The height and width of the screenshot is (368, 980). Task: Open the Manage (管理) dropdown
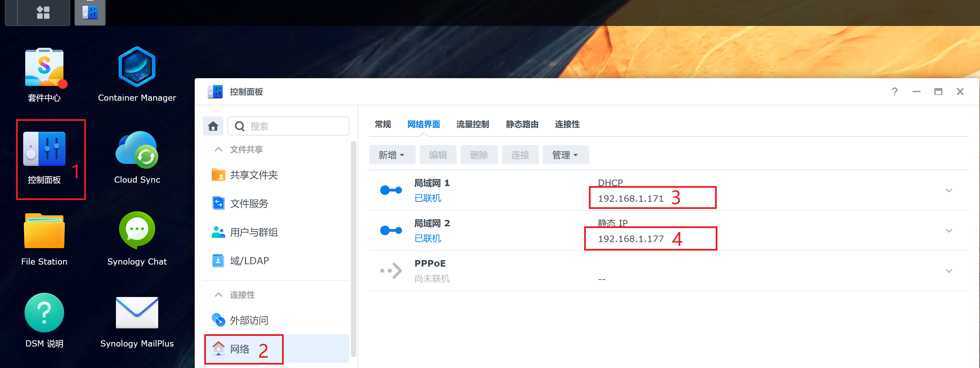(x=565, y=155)
